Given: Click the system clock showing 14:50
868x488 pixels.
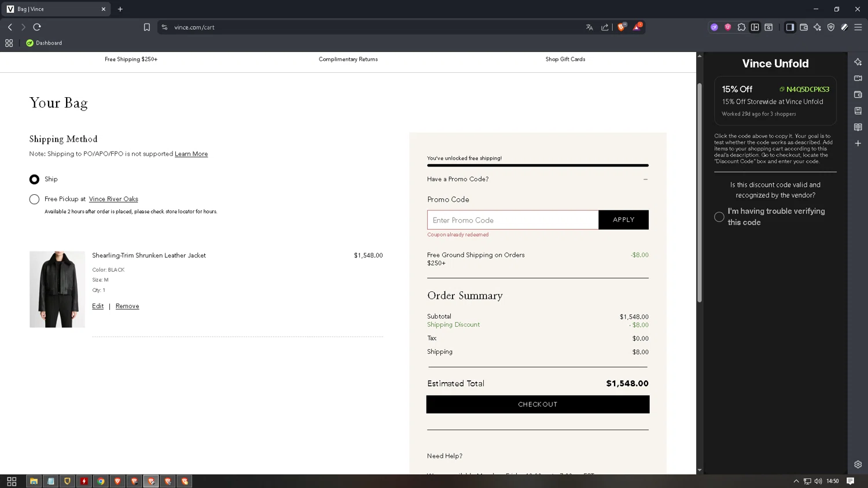Looking at the screenshot, I should coord(833,481).
